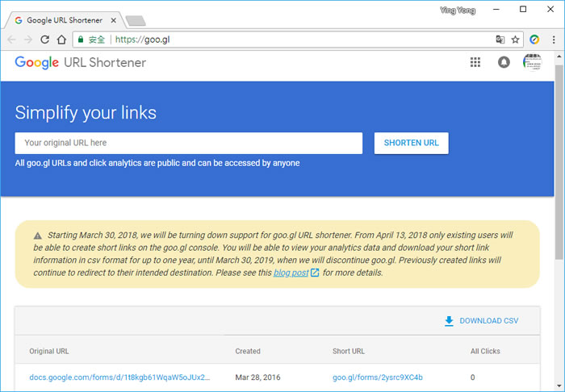Image resolution: width=565 pixels, height=392 pixels.
Task: Click the original URL input field
Action: (x=188, y=143)
